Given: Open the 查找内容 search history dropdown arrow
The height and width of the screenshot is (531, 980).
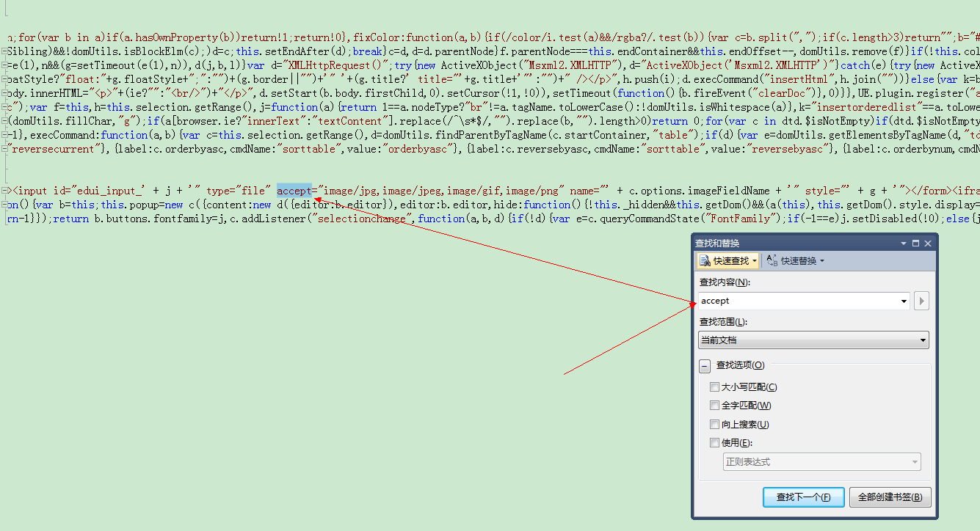Looking at the screenshot, I should pos(904,301).
